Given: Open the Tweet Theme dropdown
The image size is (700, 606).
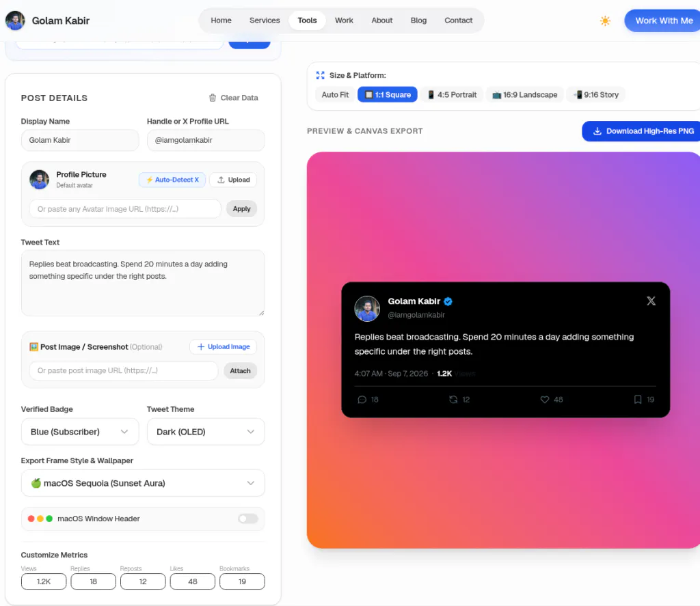Looking at the screenshot, I should pos(206,432).
